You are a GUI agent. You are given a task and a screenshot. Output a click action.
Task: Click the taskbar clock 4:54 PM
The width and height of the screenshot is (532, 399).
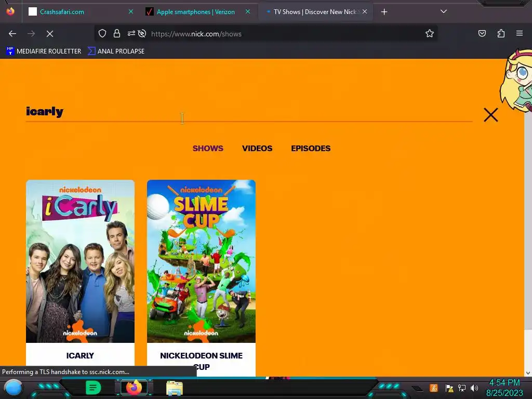click(x=504, y=383)
